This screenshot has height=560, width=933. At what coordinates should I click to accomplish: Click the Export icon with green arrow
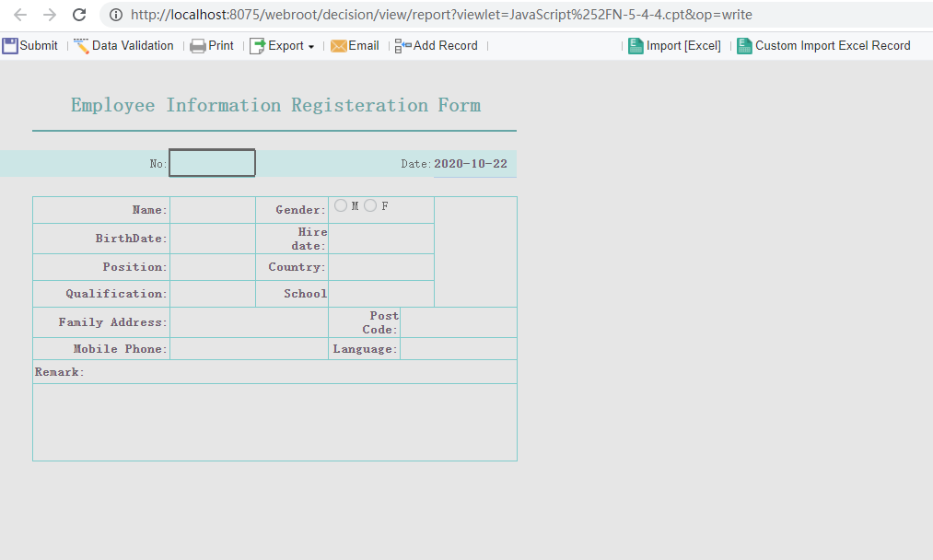(x=257, y=46)
